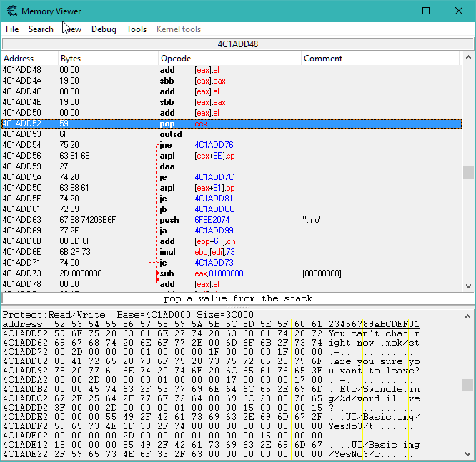
Task: Open the Search menu
Action: coord(41,29)
